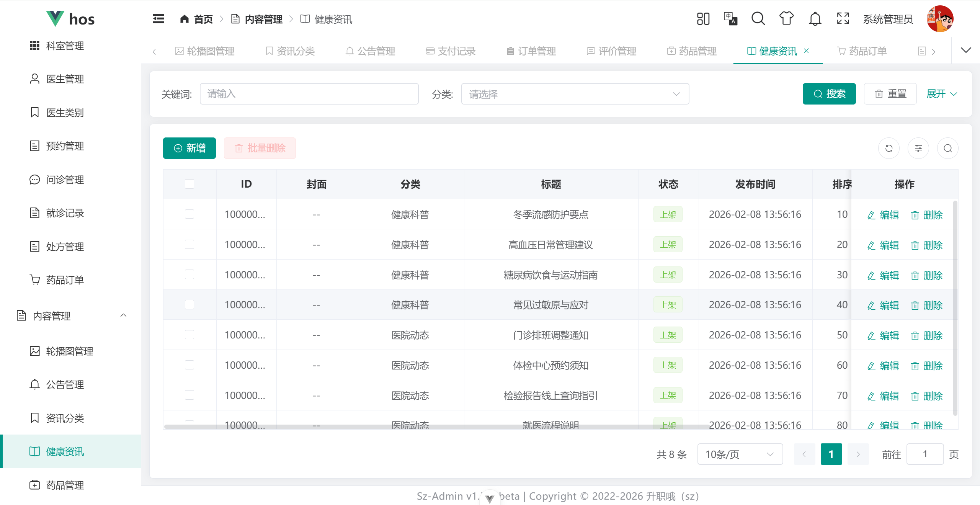Click the header search magnifier icon

pos(758,19)
